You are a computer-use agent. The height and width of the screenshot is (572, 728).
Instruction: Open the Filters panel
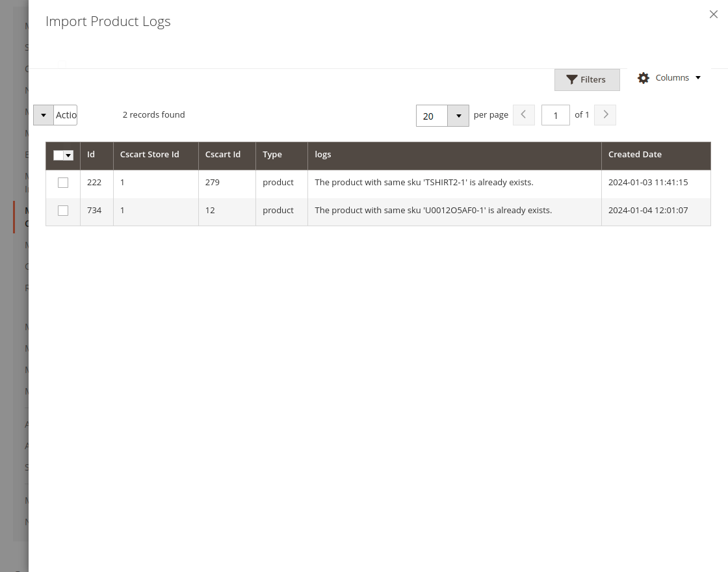587,80
